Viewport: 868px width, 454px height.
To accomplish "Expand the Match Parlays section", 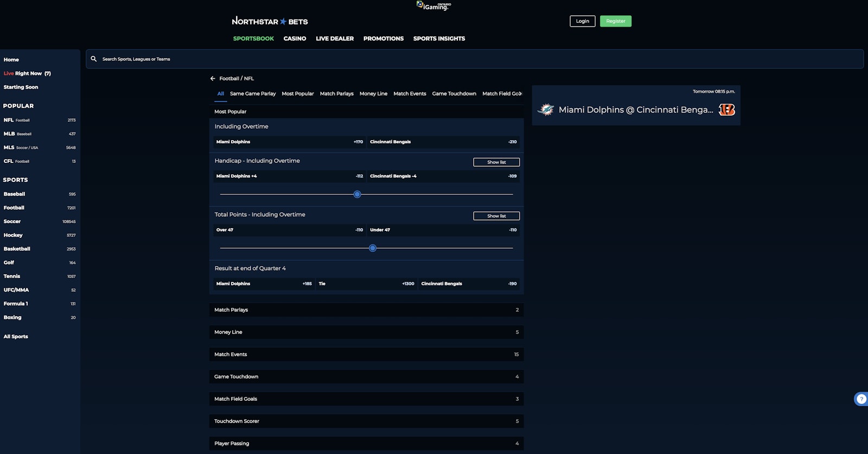I will (366, 310).
